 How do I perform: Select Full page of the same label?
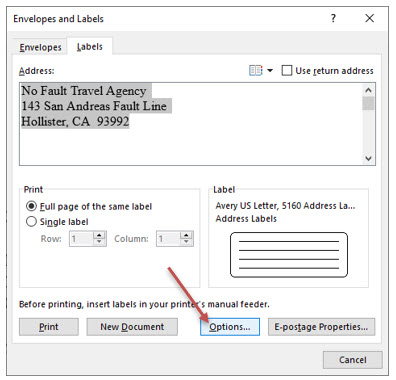89,206
